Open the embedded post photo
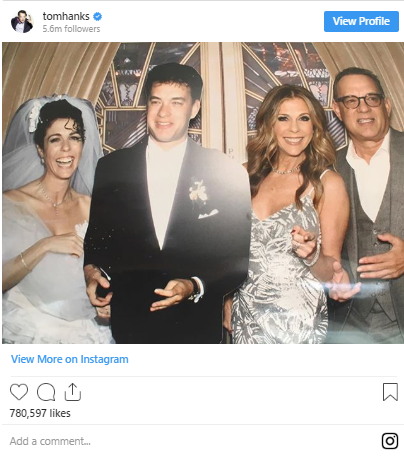Screen dimensions: 404x464 click(x=203, y=193)
